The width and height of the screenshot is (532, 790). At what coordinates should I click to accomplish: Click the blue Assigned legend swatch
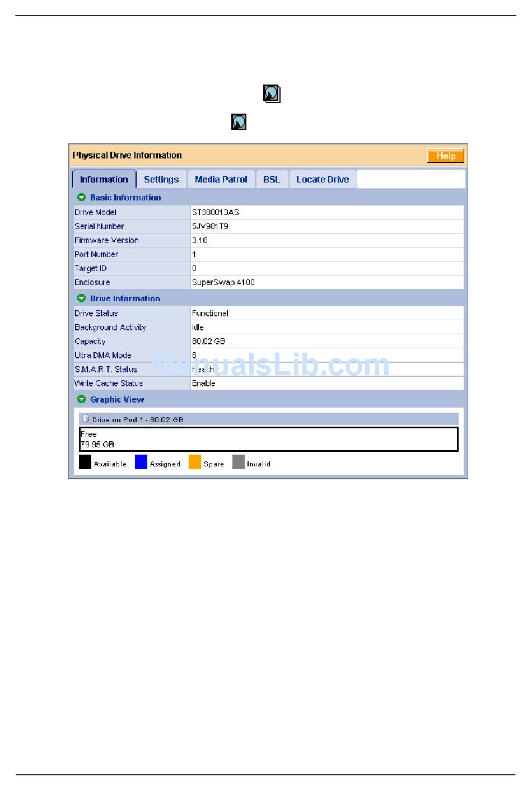pyautogui.click(x=141, y=462)
